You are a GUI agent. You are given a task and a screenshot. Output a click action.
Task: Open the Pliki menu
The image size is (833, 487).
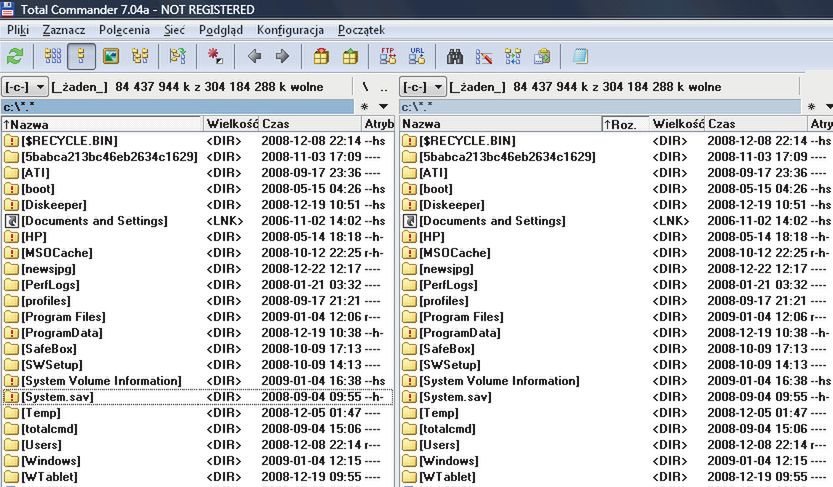click(x=18, y=30)
